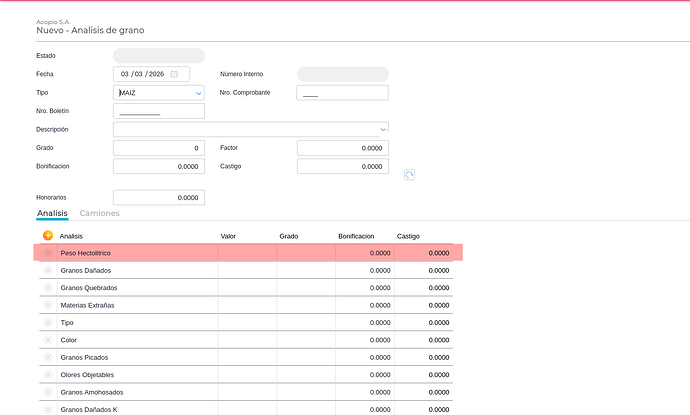Click the orange add analysis row icon

(x=47, y=236)
